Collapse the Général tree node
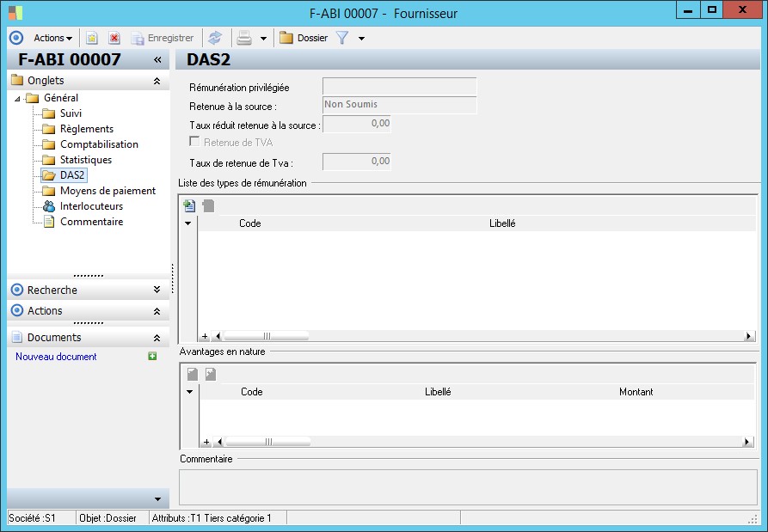The width and height of the screenshot is (768, 532). [x=18, y=99]
